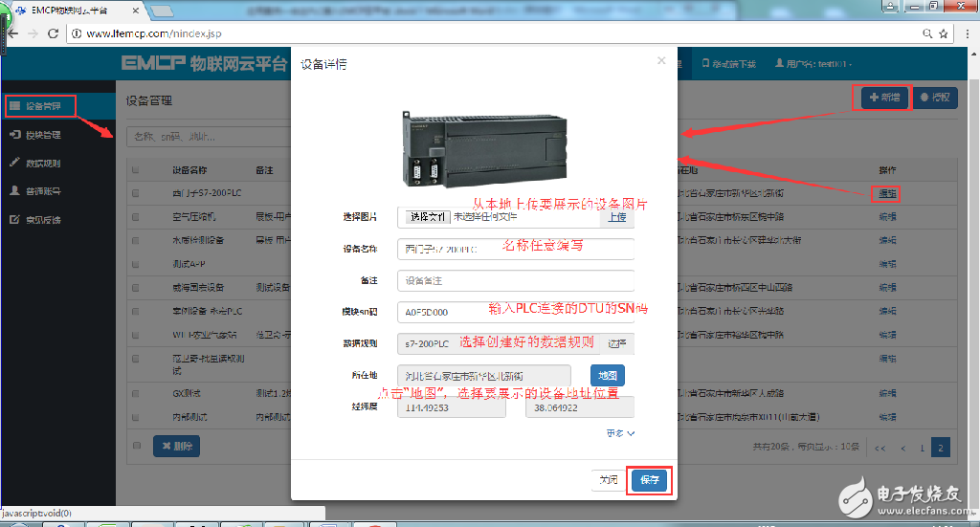The height and width of the screenshot is (527, 980).
Task: Check the 测试APP row checkbox
Action: tap(136, 264)
